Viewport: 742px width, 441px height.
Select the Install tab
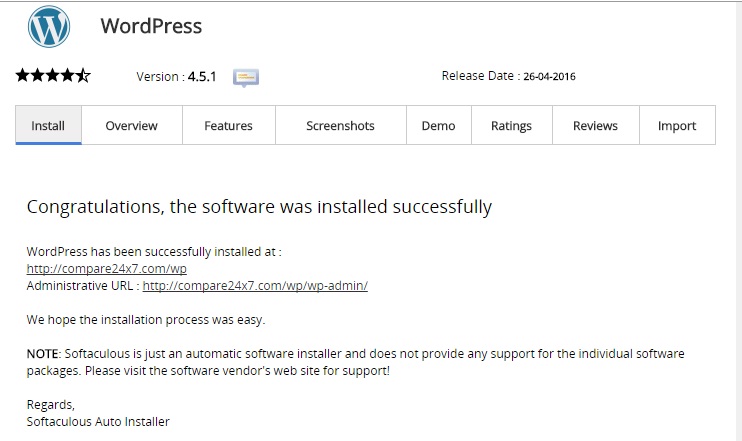pos(48,126)
